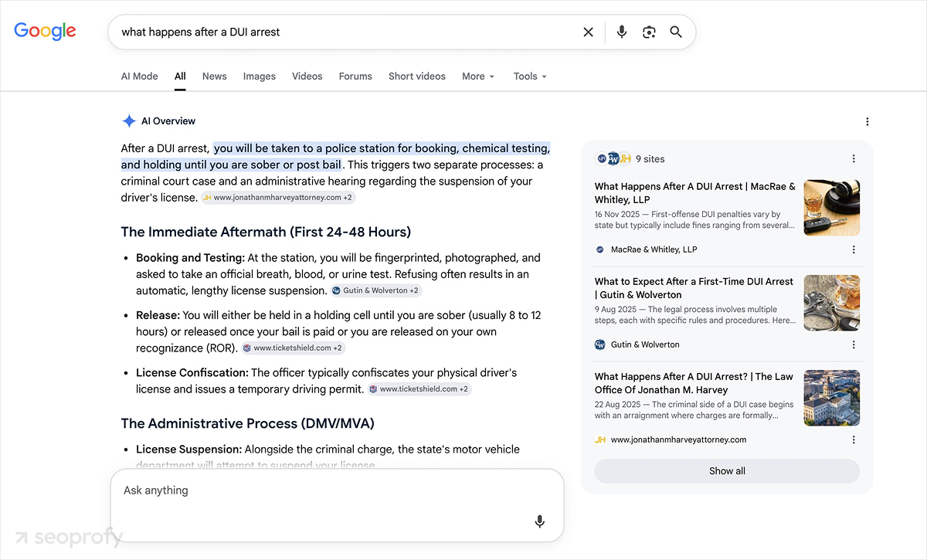Click the MacRae & Whitley, LLP source favicon
927x560 pixels.
(600, 249)
